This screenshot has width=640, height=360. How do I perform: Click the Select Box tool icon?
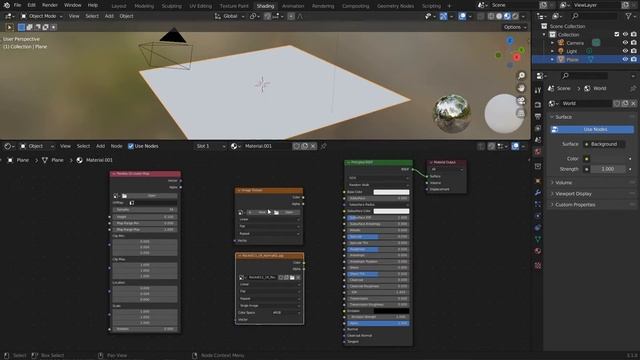[x=9, y=27]
